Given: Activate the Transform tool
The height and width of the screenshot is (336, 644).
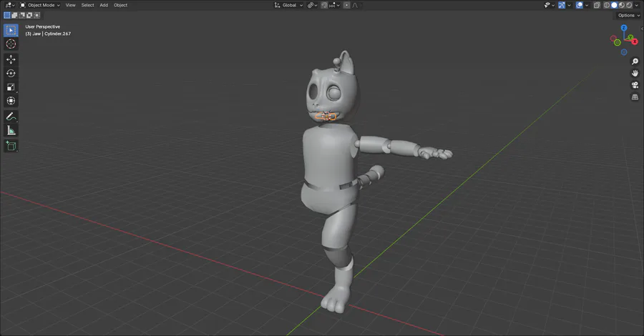Looking at the screenshot, I should point(11,101).
